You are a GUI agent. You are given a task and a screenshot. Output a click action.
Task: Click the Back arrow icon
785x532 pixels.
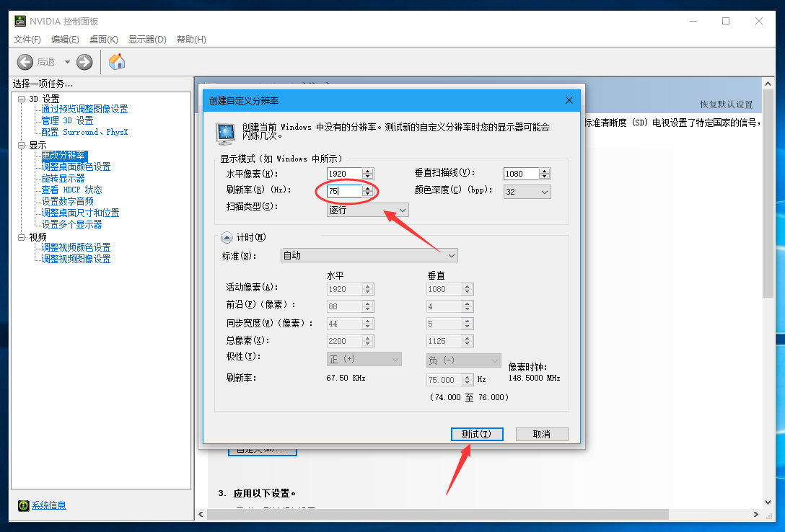click(25, 62)
